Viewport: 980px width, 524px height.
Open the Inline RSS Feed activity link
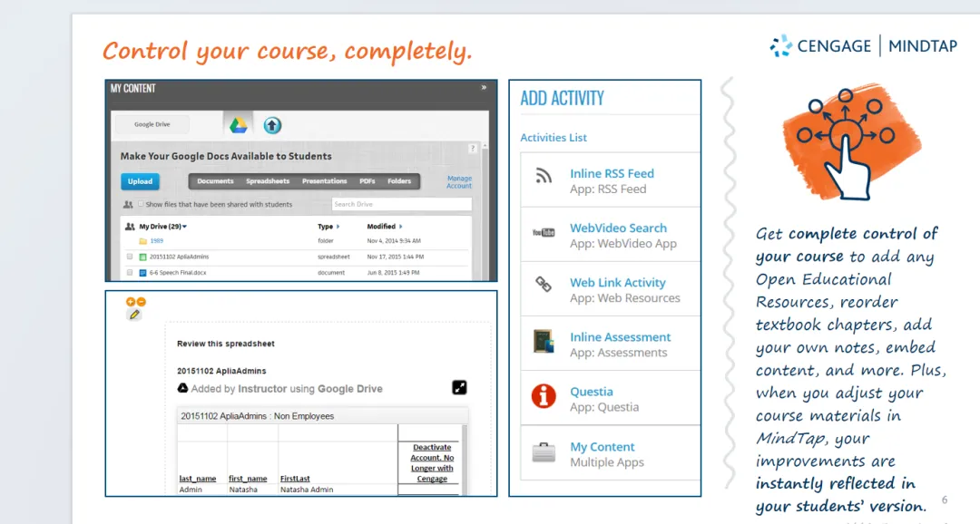point(612,174)
